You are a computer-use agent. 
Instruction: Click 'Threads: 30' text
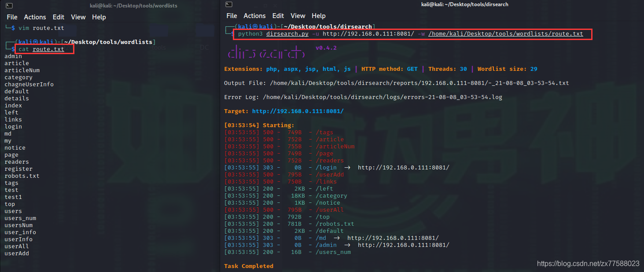(x=448, y=69)
